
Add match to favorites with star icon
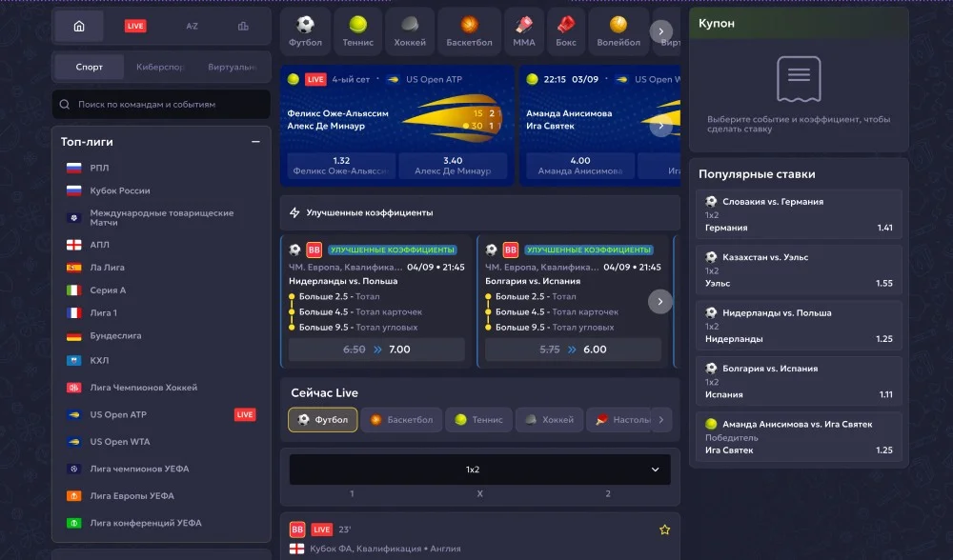(x=664, y=530)
